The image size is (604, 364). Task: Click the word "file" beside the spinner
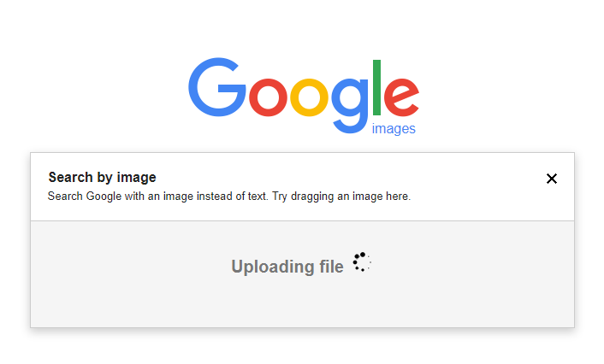click(331, 267)
